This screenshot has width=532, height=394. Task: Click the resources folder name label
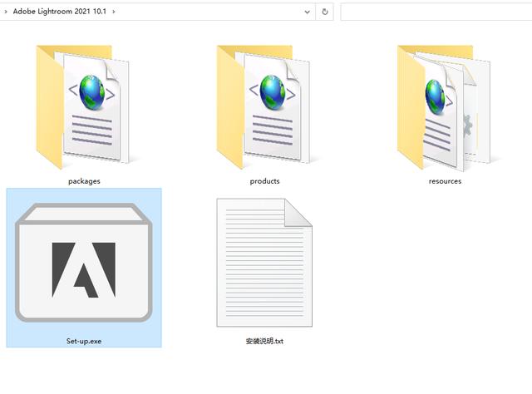[446, 181]
